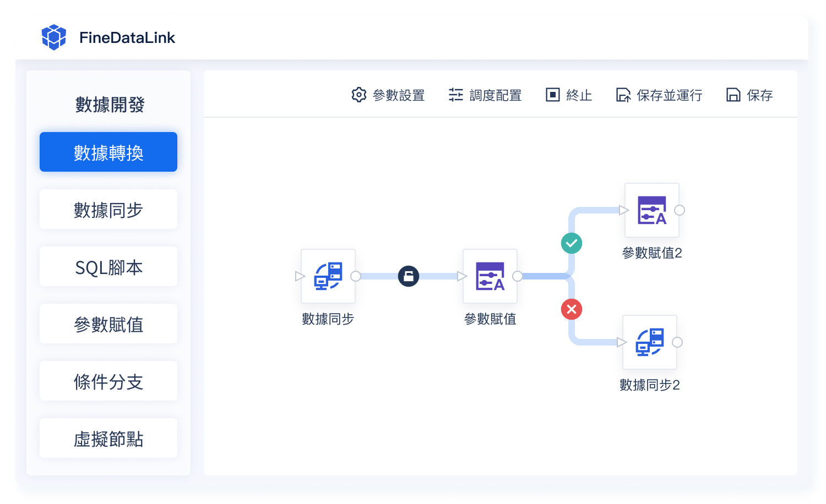Click the lock icon on the connector
This screenshot has width=826, height=504.
409,276
